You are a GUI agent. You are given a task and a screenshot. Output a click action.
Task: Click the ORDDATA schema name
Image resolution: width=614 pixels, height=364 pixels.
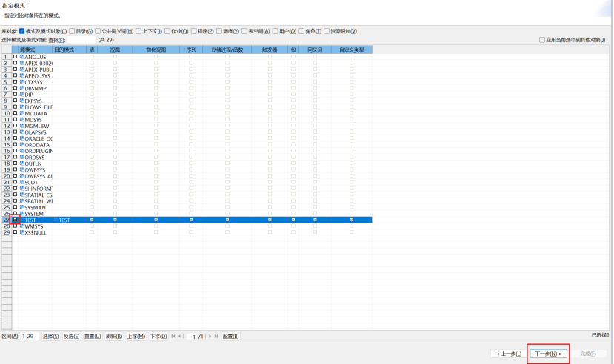37,145
